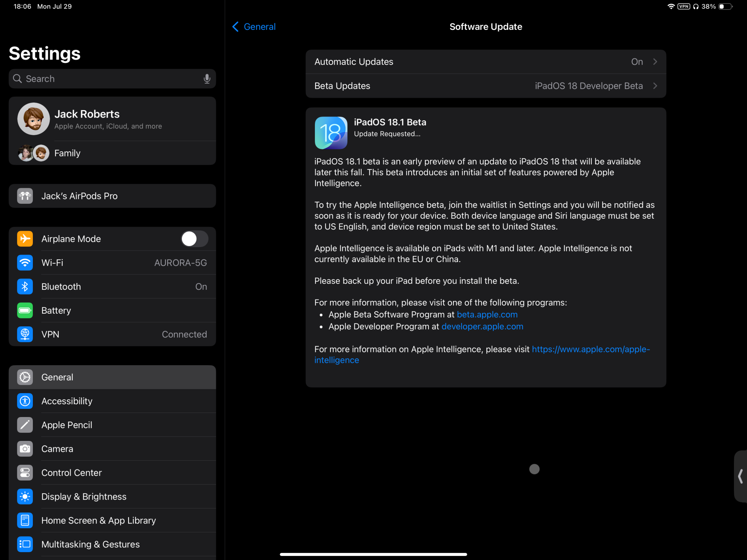Viewport: 747px width, 560px height.
Task: Expand Automatic Updates chevron
Action: point(655,62)
